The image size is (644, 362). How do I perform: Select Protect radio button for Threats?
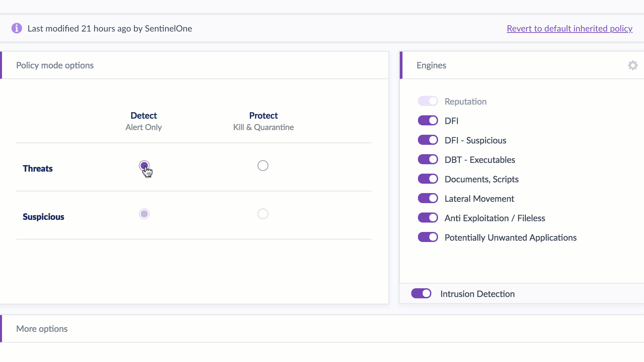[x=263, y=166]
